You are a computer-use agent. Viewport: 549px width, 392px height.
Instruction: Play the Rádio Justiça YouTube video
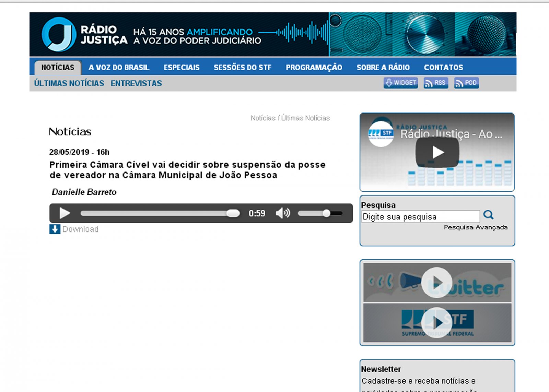click(x=437, y=152)
